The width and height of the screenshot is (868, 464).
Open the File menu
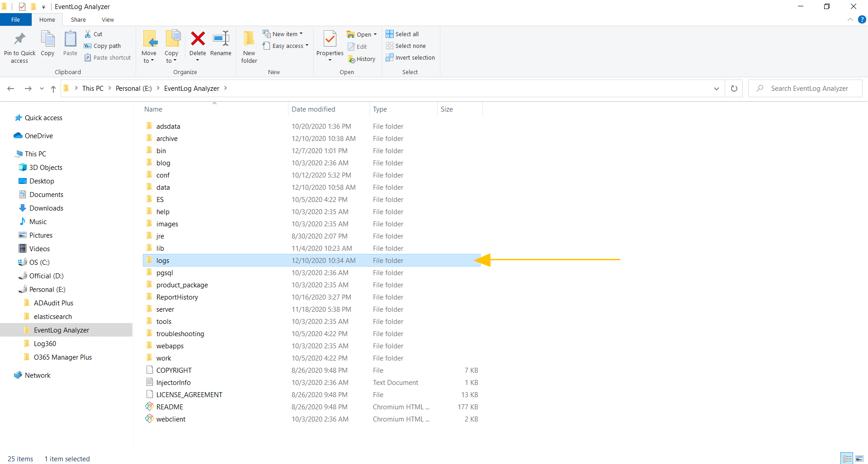pos(15,19)
